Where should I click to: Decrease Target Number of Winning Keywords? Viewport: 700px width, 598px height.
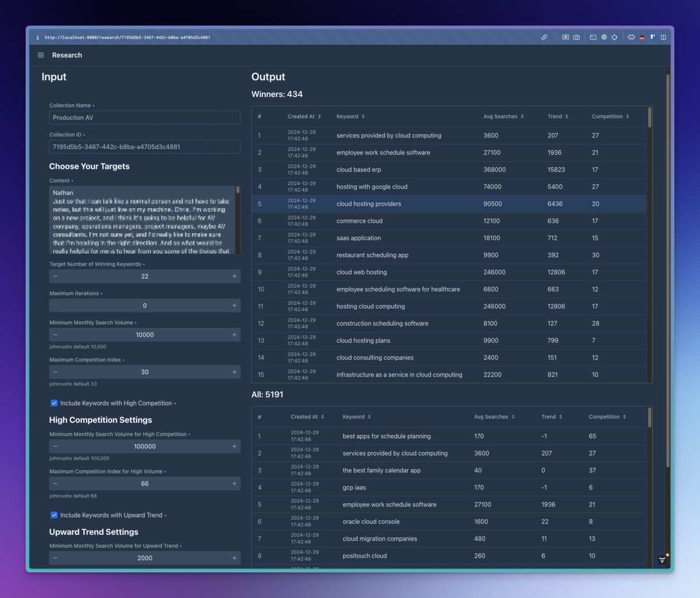[55, 276]
